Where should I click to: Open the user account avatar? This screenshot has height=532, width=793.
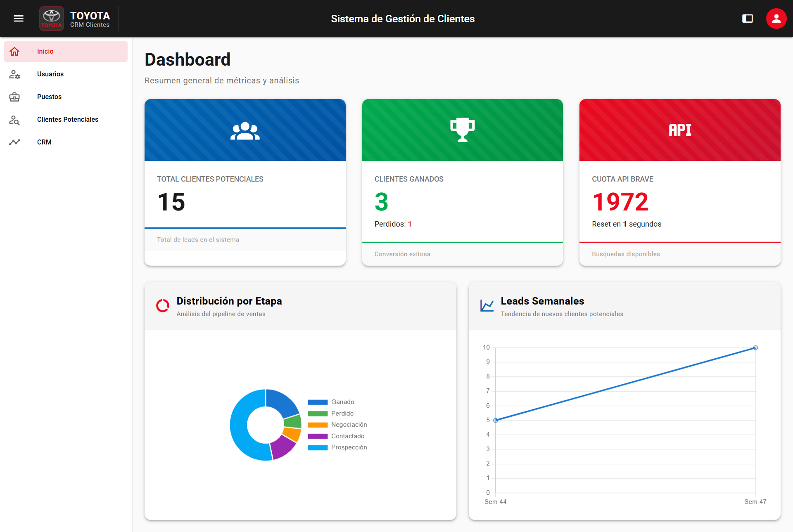(x=776, y=19)
